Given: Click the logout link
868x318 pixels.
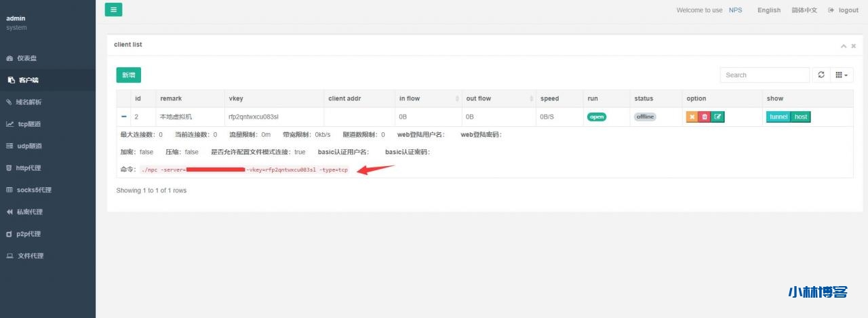Looking at the screenshot, I should pos(843,10).
